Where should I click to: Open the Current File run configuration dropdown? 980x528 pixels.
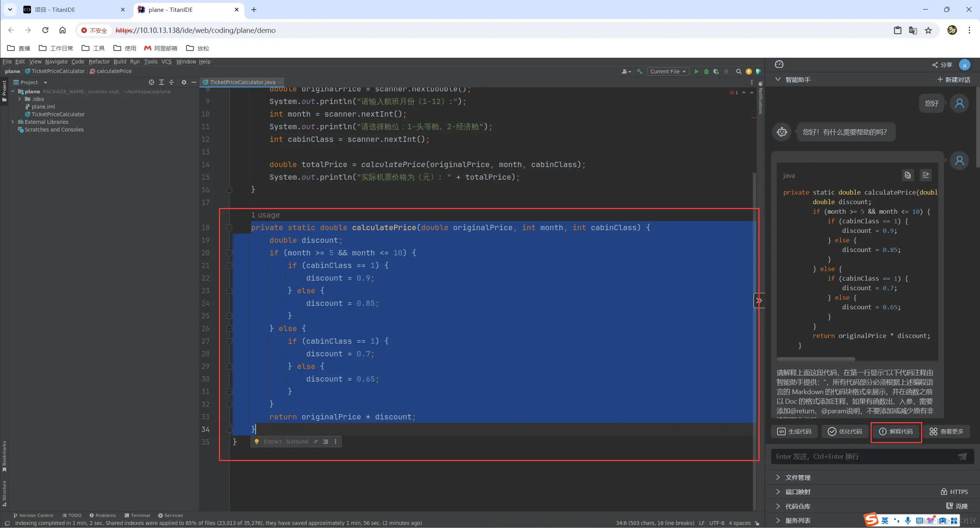coord(668,71)
